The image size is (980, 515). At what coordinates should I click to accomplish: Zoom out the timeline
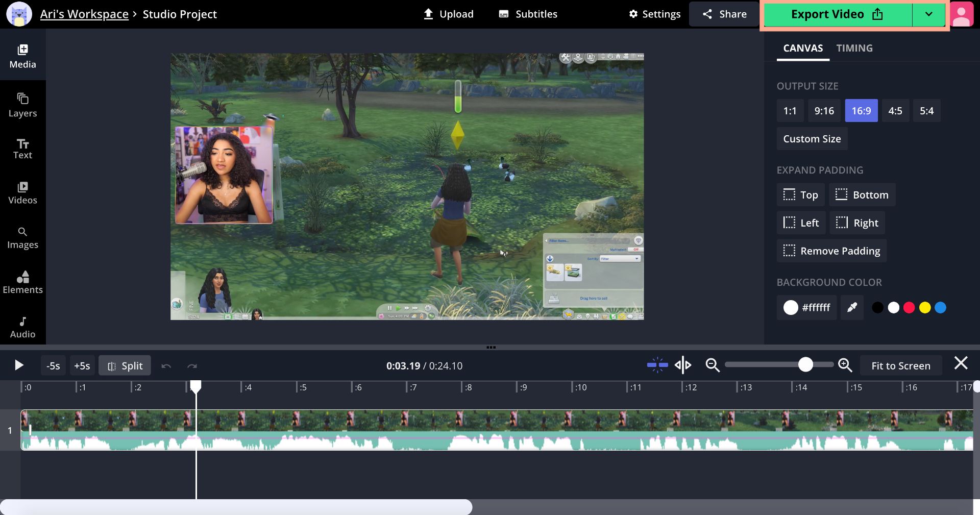(713, 365)
